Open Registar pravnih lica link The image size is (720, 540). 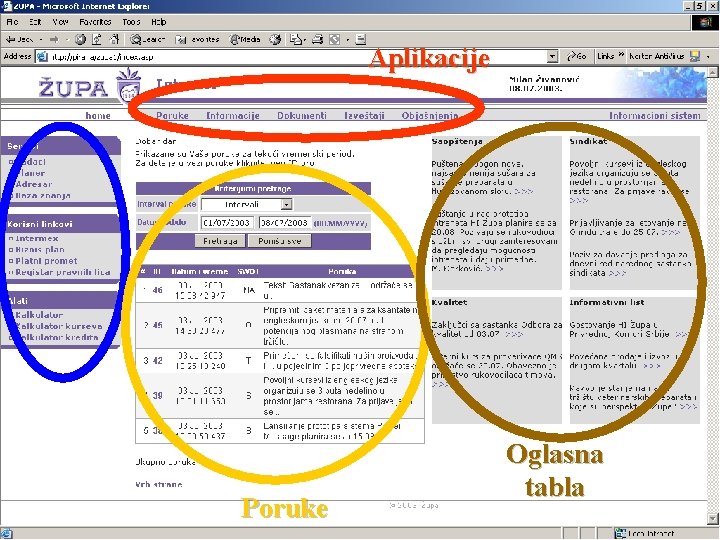62,272
